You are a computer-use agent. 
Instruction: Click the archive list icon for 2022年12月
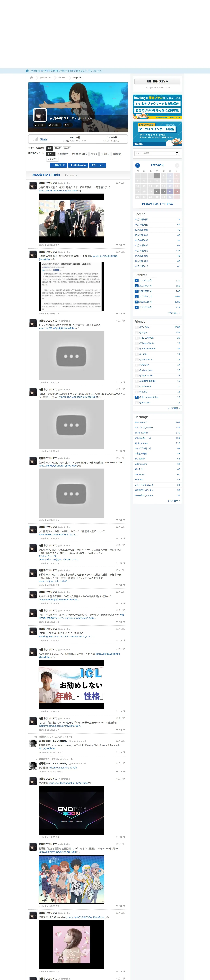[x=136, y=291]
